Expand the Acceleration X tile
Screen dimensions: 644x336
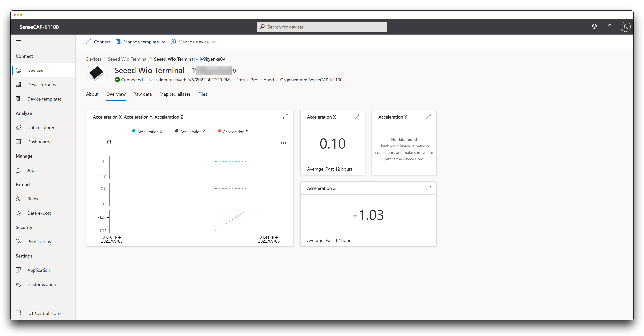pos(357,117)
